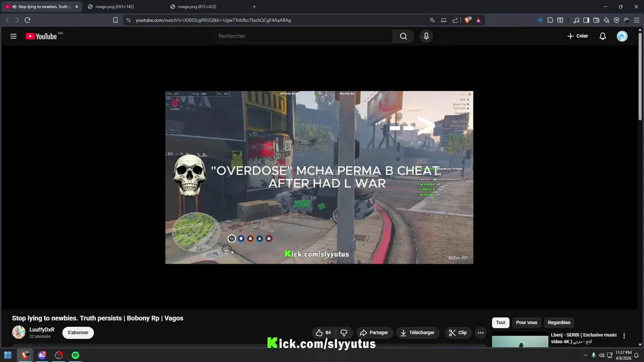Viewport: 644px width, 362px height.
Task: Click the Télécharger download button
Action: (418, 333)
